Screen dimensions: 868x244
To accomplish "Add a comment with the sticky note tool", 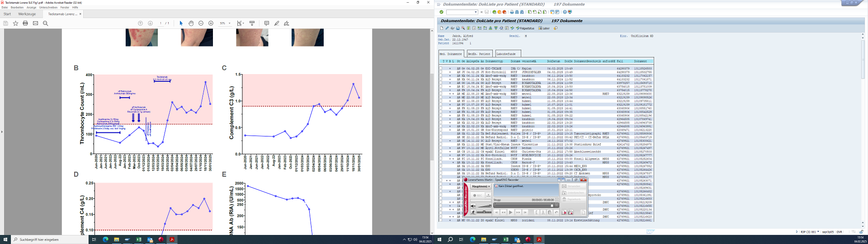I will tap(266, 23).
